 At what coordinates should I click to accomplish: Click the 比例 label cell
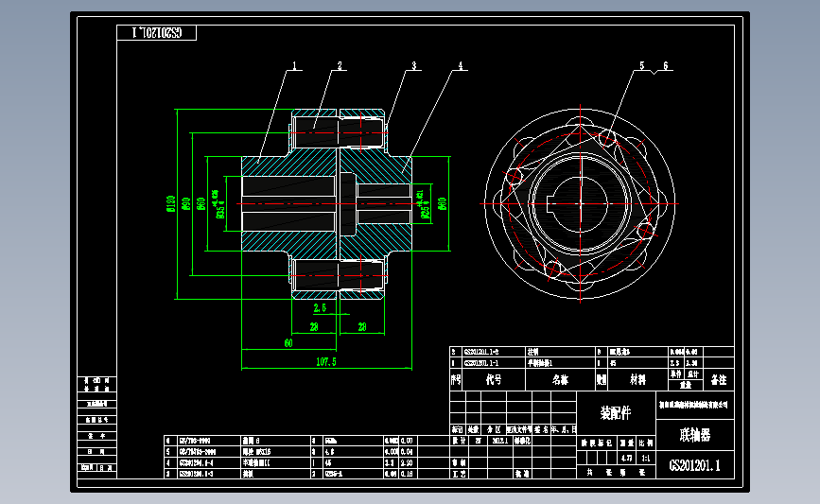(646, 443)
